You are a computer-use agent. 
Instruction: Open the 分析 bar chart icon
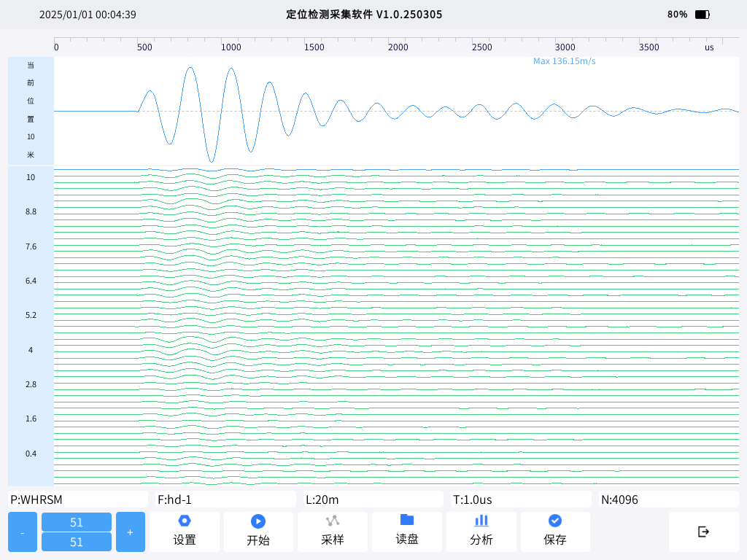point(481,521)
